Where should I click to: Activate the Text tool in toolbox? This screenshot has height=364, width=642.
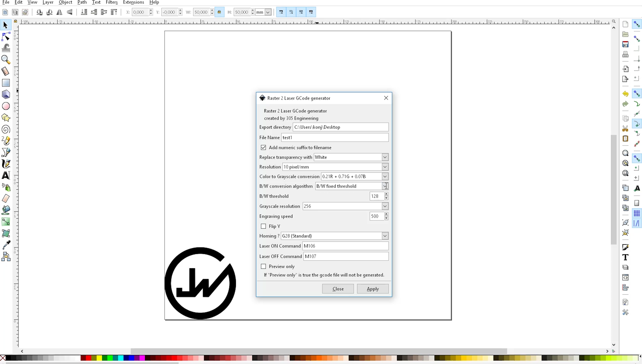pos(6,175)
